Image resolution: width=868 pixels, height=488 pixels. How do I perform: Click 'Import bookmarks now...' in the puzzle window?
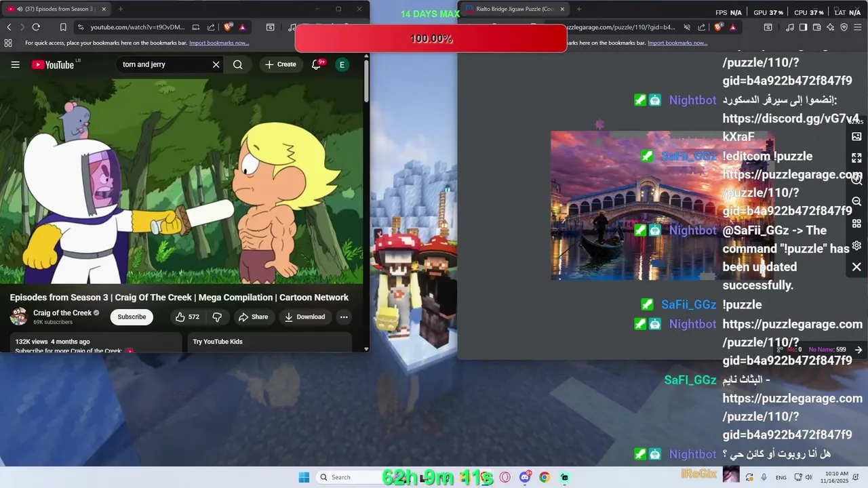tap(677, 43)
